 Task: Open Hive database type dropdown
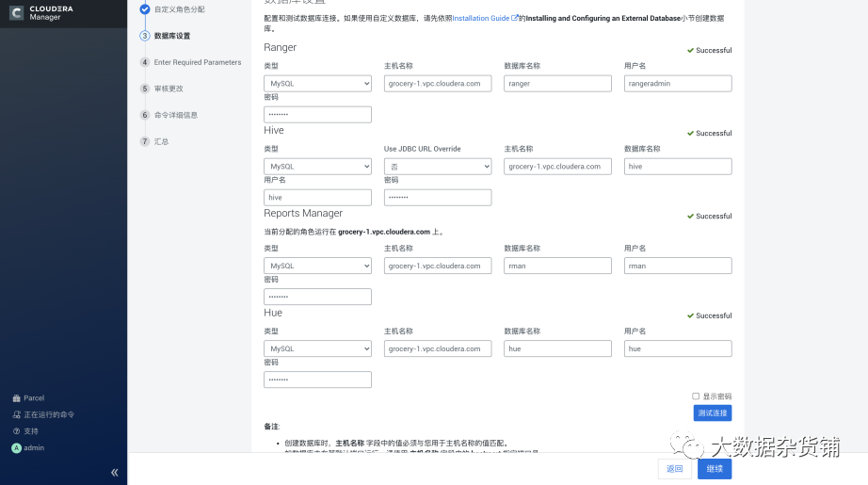(x=318, y=167)
